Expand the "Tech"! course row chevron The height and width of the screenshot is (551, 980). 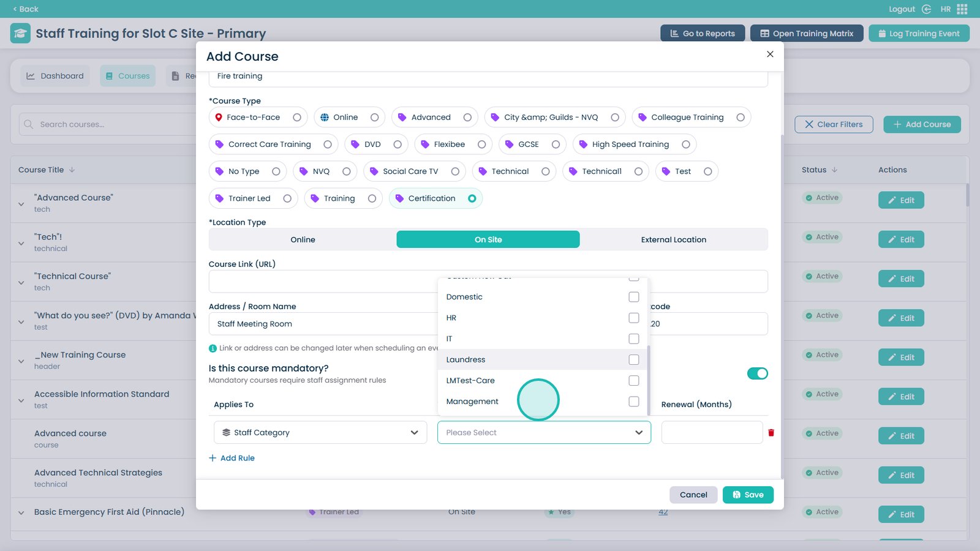pyautogui.click(x=21, y=243)
